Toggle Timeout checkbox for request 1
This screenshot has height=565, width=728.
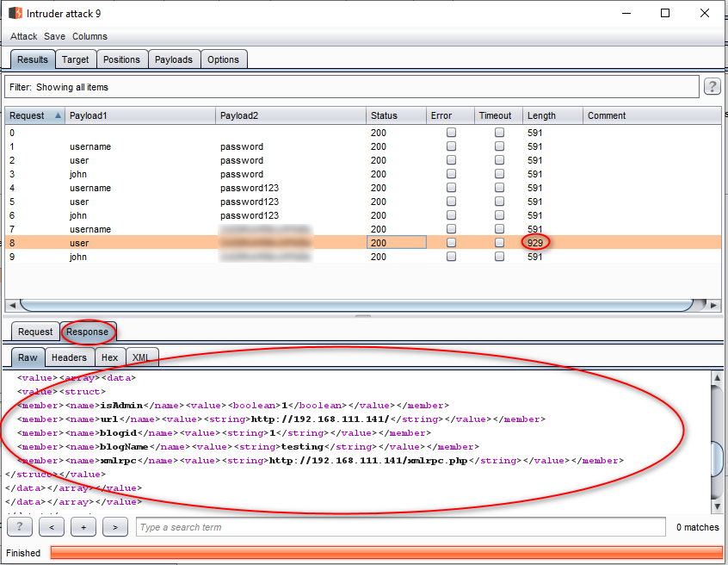(x=499, y=146)
